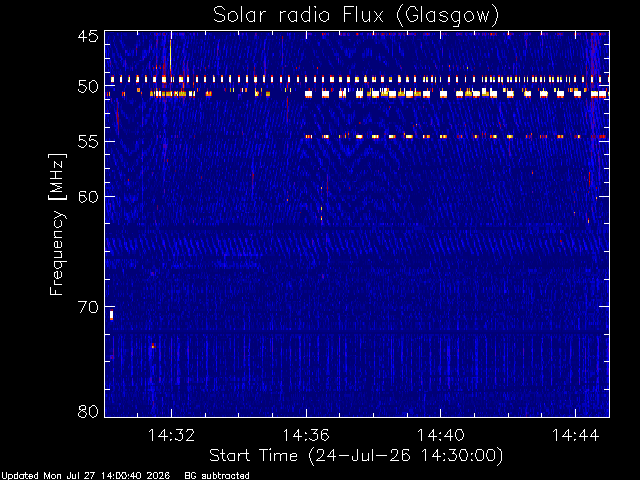Click the BG subtracted note
The height and width of the screenshot is (480, 640).
point(217,476)
